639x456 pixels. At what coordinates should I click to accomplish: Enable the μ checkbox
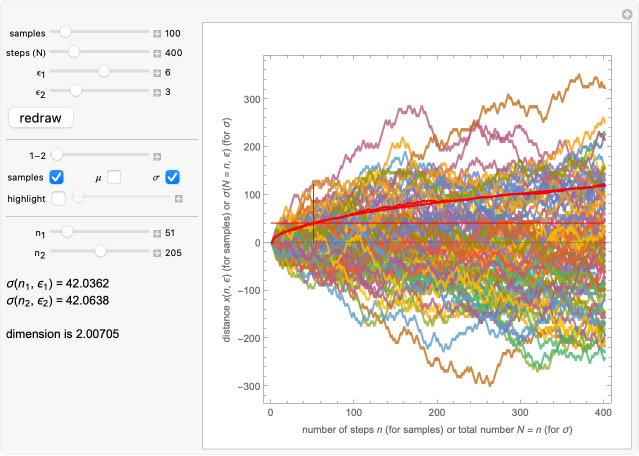115,177
